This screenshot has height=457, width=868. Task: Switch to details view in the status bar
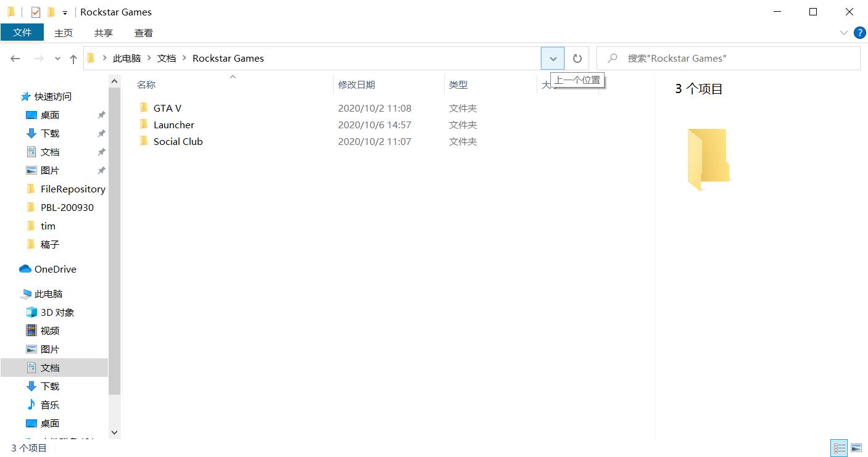coord(840,448)
